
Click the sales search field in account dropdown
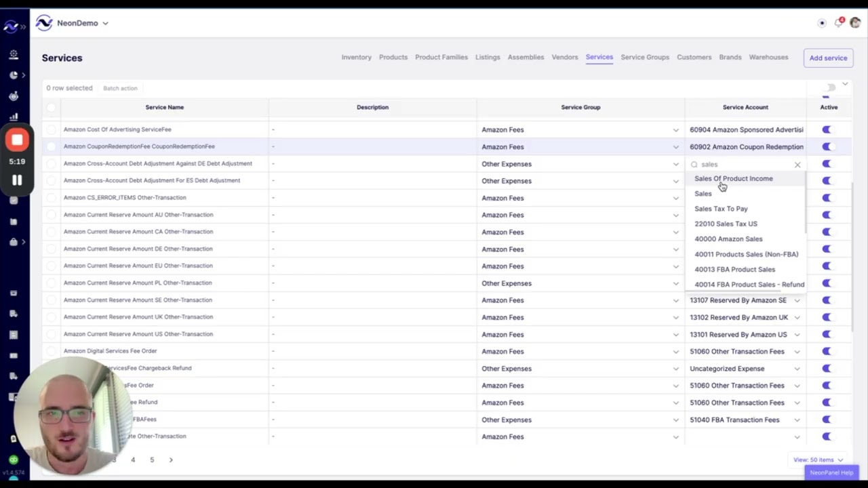pyautogui.click(x=745, y=165)
